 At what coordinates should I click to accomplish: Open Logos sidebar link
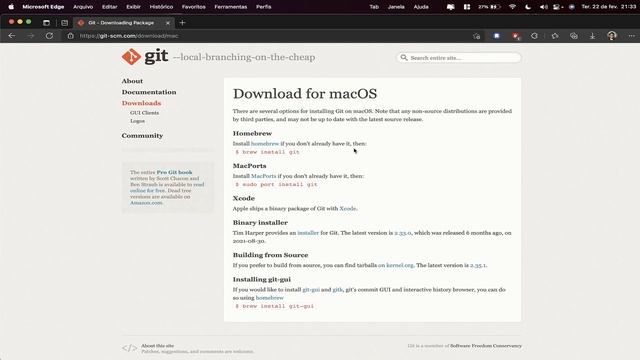(138, 121)
